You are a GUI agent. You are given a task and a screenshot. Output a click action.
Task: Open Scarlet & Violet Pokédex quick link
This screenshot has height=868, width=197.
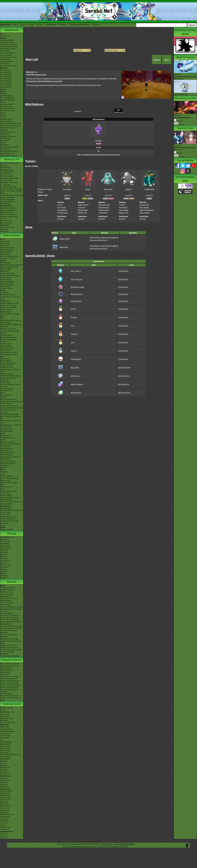pos(80,25)
